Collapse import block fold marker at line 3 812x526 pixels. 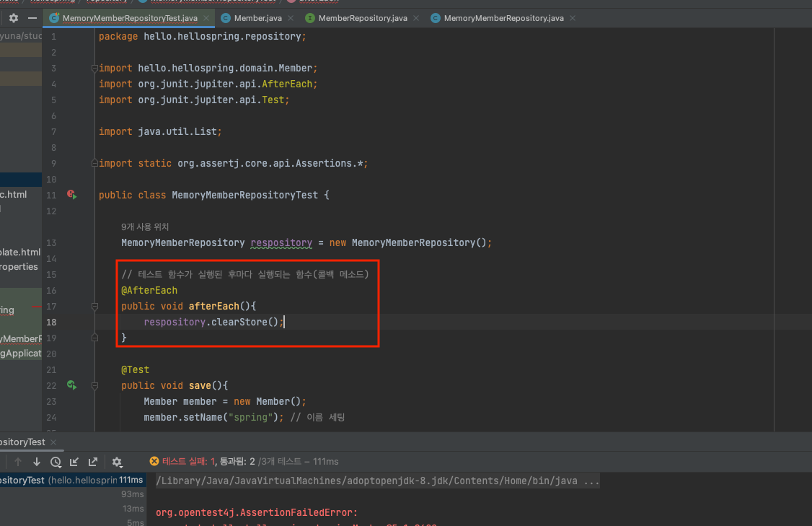coord(94,69)
